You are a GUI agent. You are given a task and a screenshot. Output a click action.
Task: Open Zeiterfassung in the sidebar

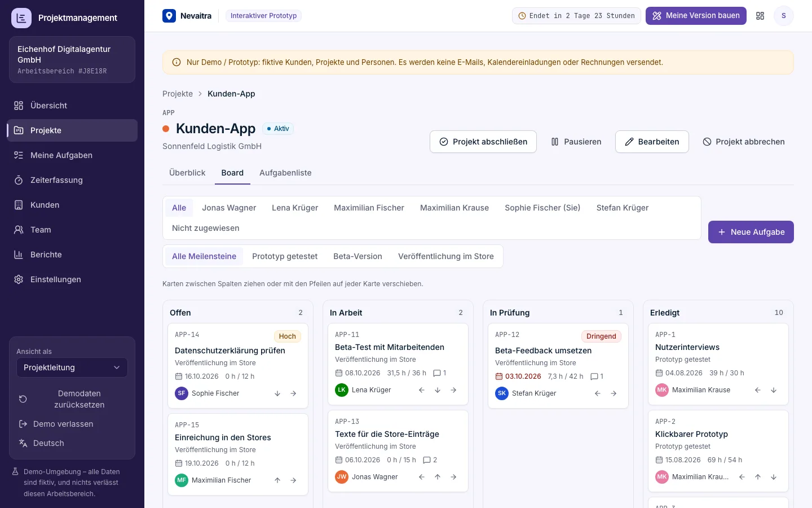72,180
